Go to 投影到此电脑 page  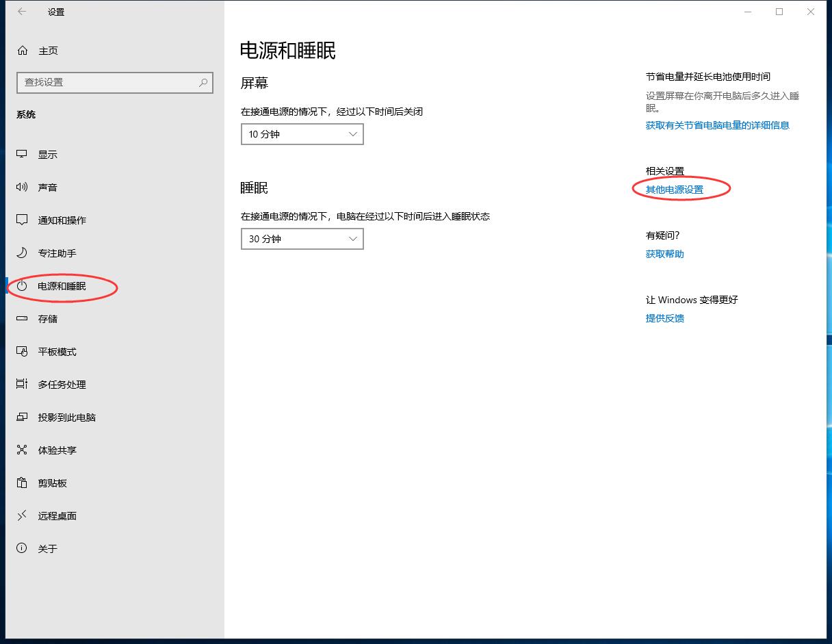pyautogui.click(x=67, y=417)
